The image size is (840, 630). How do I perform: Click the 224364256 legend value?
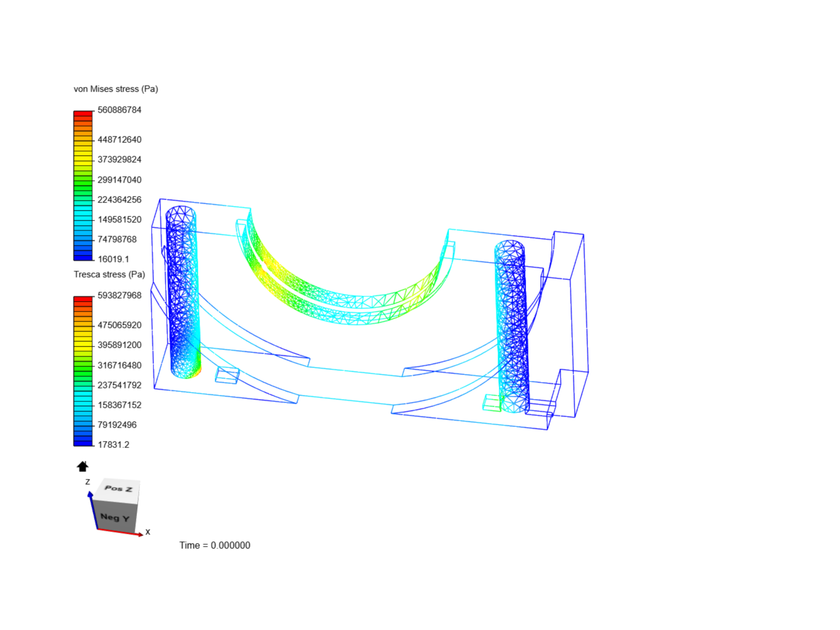(x=120, y=199)
